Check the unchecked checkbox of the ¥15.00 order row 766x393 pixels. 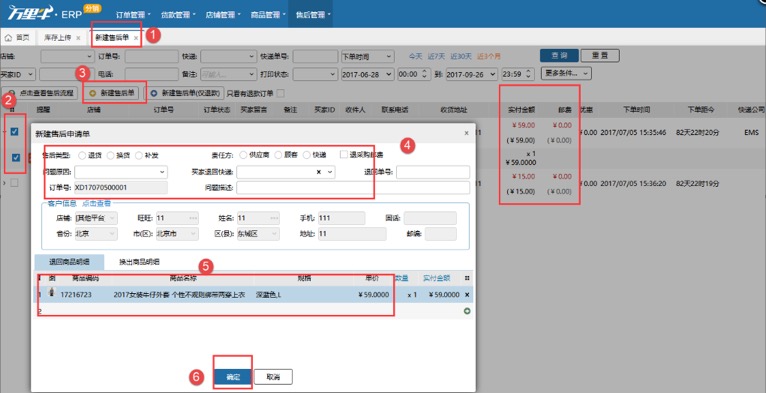coord(14,183)
